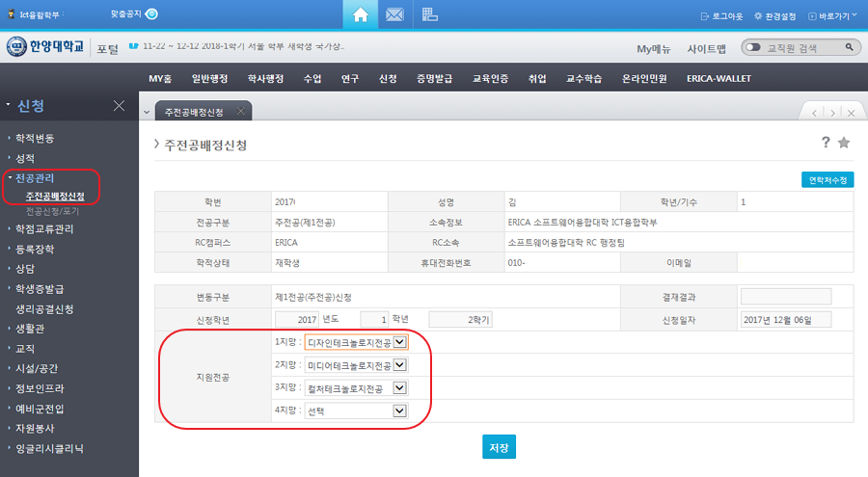Expand 학적변동 in the sidebar
868x477 pixels.
tap(35, 138)
